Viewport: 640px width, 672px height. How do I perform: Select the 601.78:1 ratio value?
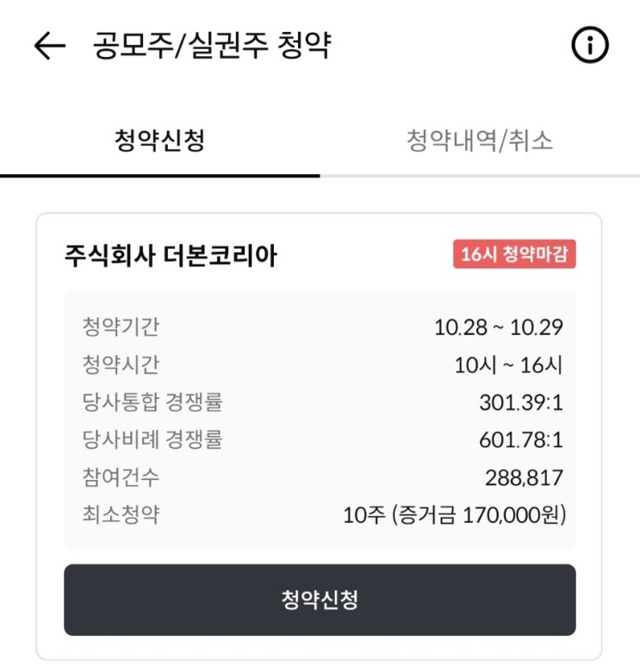coord(520,441)
